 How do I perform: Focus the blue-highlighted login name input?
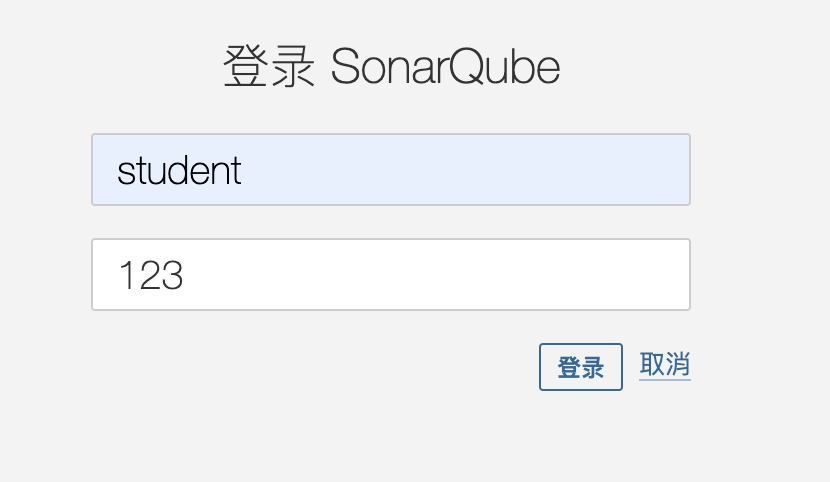(390, 170)
